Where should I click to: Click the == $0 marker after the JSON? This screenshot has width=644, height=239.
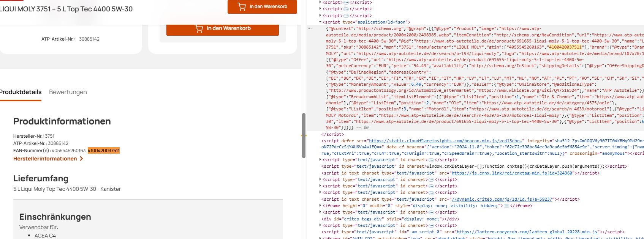[362, 128]
